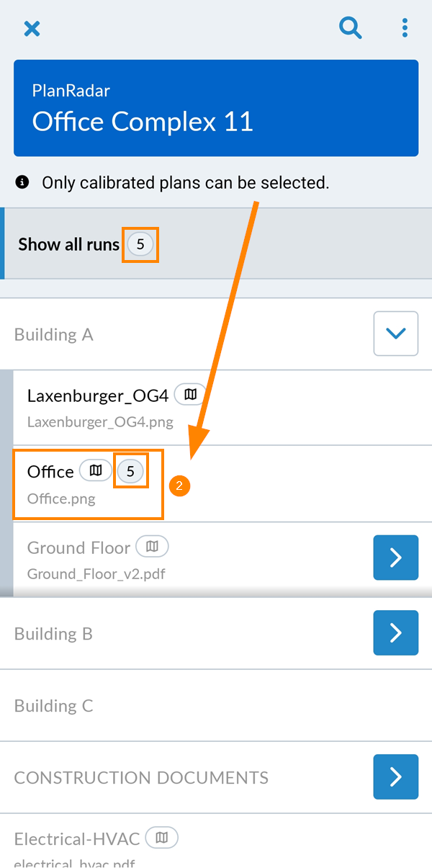
Task: Click the map icon beside Ground Floor
Action: 152,547
